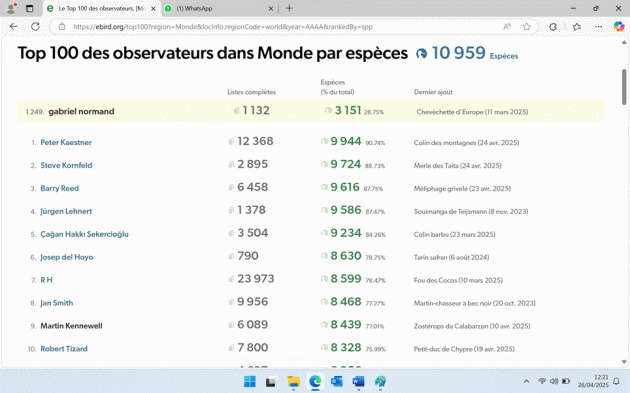Open Outlook from the taskbar

click(337, 381)
